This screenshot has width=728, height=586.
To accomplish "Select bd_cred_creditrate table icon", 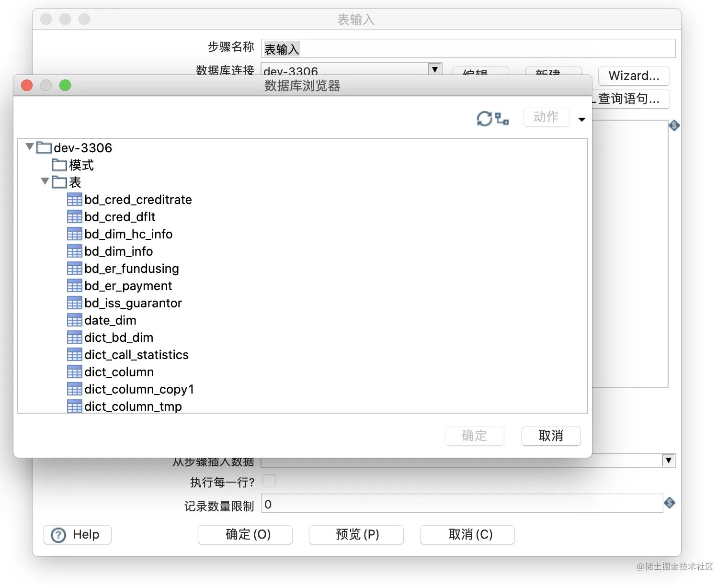I will click(75, 200).
